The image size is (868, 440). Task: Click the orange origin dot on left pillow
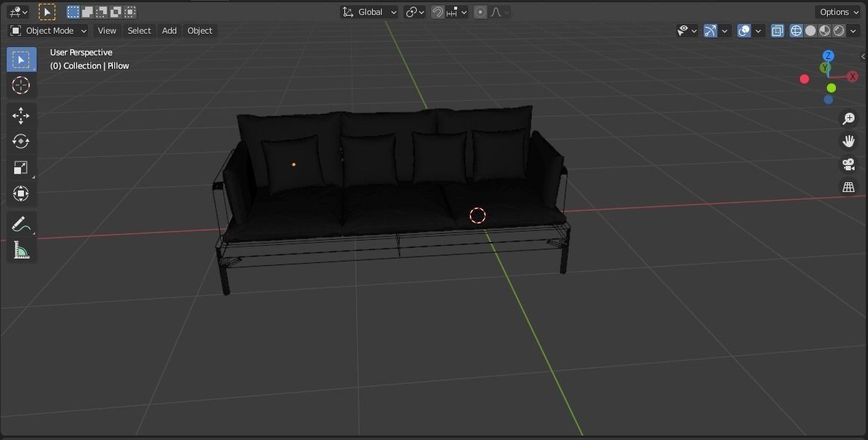294,164
